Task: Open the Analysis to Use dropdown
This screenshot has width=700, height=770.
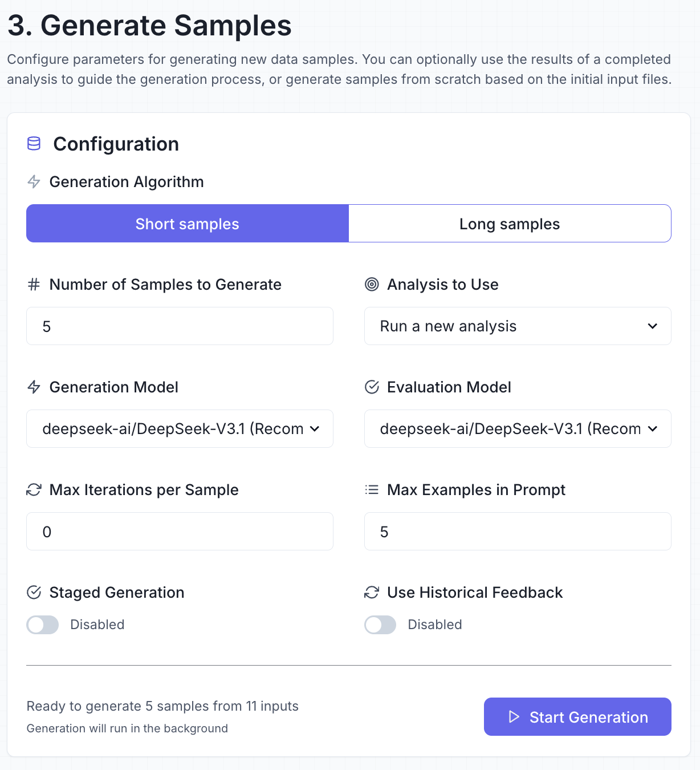Action: coord(517,326)
